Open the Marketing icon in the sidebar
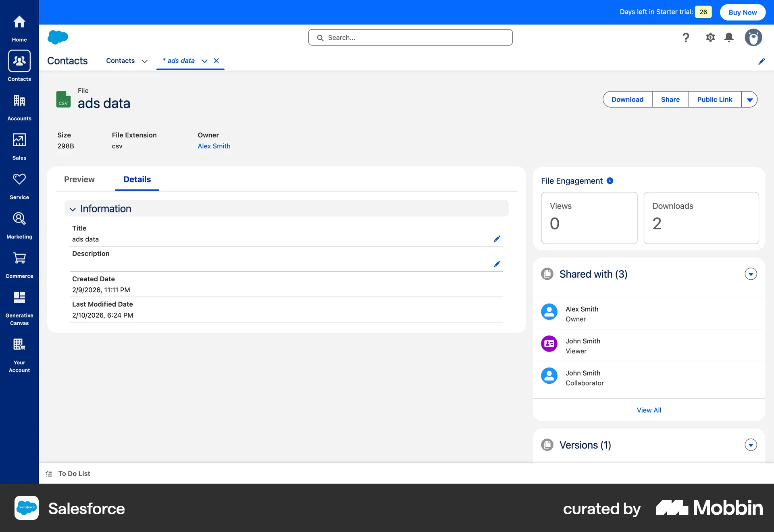Screen dimensions: 774x532 (19, 218)
